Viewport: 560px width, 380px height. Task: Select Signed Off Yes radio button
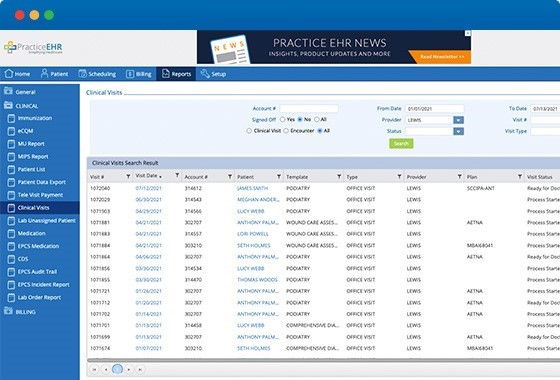pos(282,119)
